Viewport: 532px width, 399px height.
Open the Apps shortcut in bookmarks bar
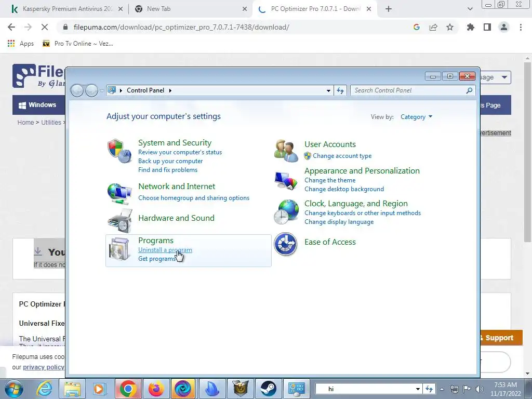[20, 44]
